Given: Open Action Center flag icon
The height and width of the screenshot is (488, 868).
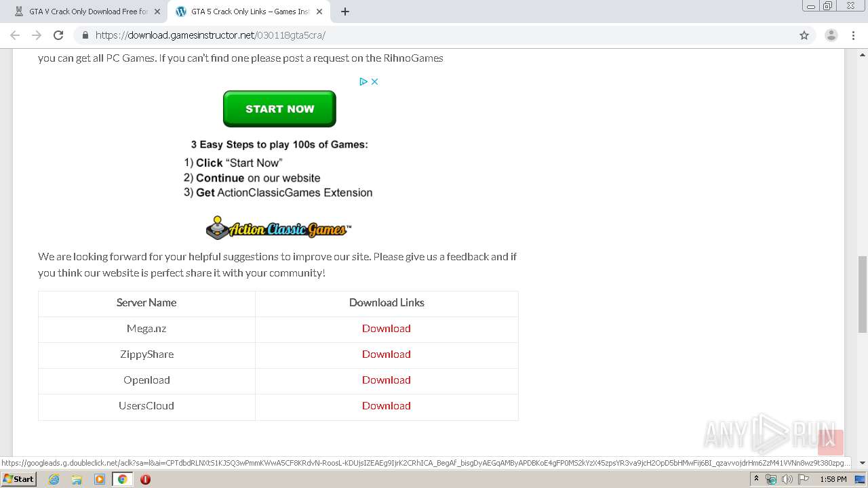Looking at the screenshot, I should (803, 479).
